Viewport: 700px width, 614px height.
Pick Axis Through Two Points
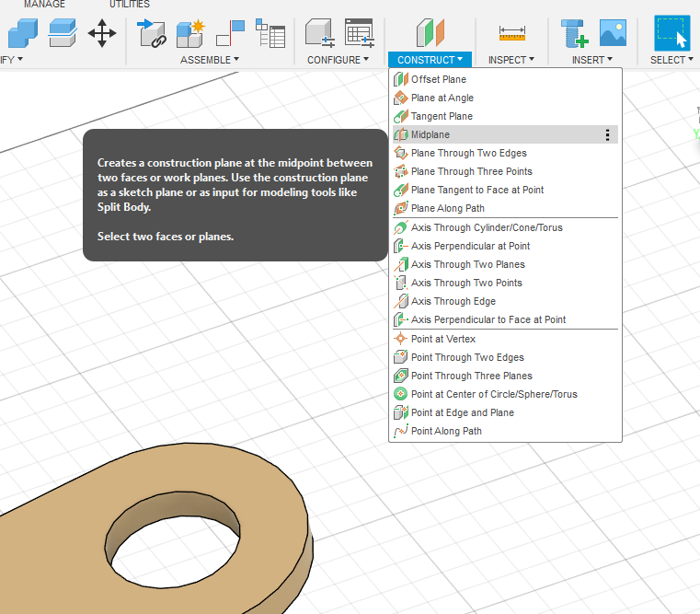(466, 283)
